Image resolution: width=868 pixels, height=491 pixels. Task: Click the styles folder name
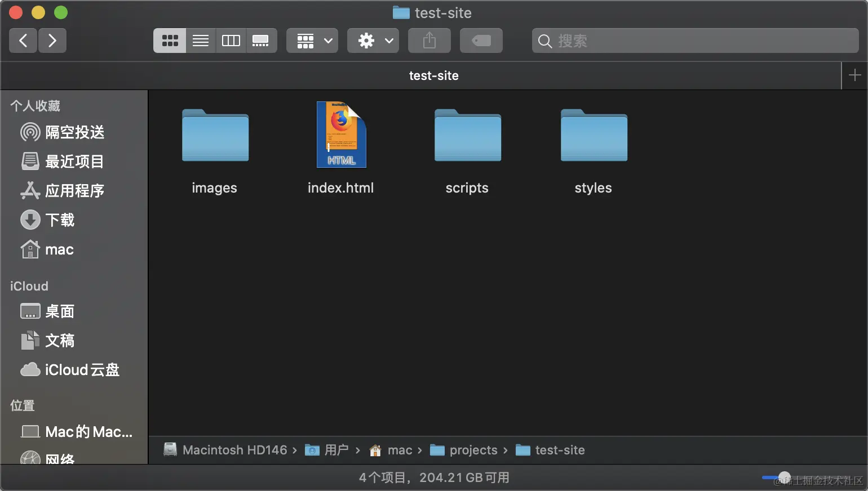[x=594, y=188]
